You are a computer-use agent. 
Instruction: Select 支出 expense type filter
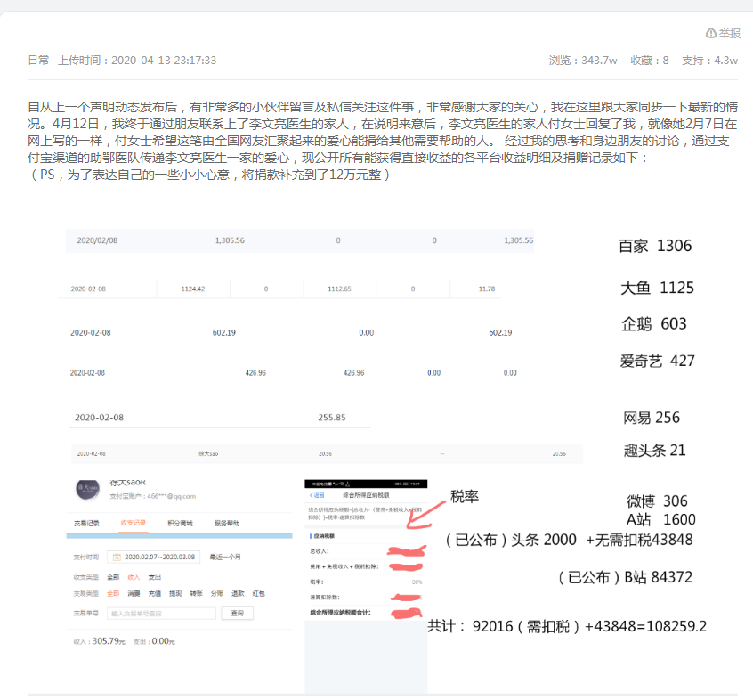coord(155,577)
